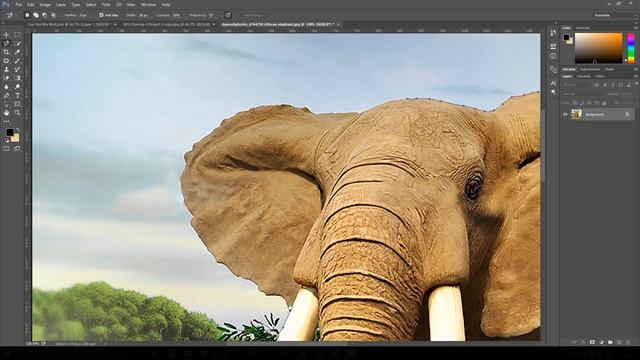Reset default foreground and background colors
640x360 pixels.
[7, 140]
